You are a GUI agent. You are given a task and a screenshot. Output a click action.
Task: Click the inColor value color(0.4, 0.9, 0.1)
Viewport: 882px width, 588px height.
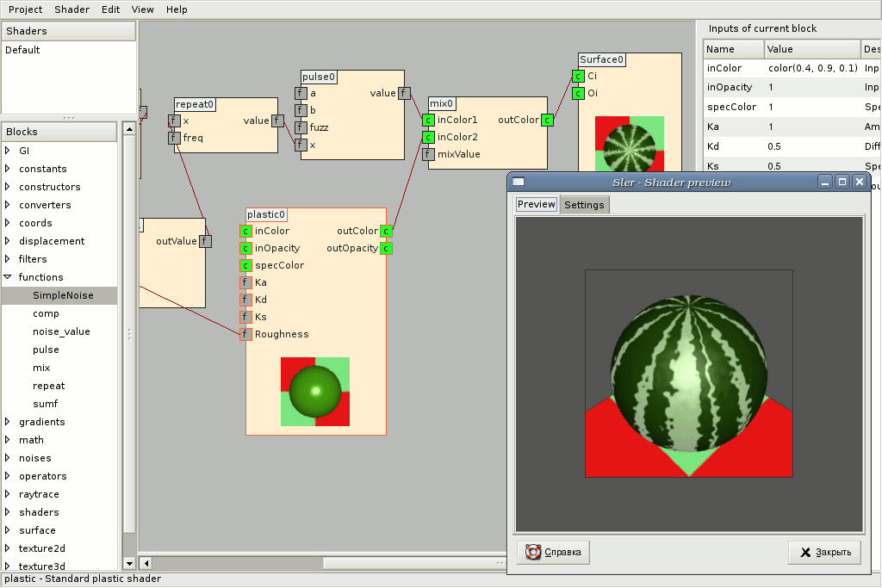point(813,68)
